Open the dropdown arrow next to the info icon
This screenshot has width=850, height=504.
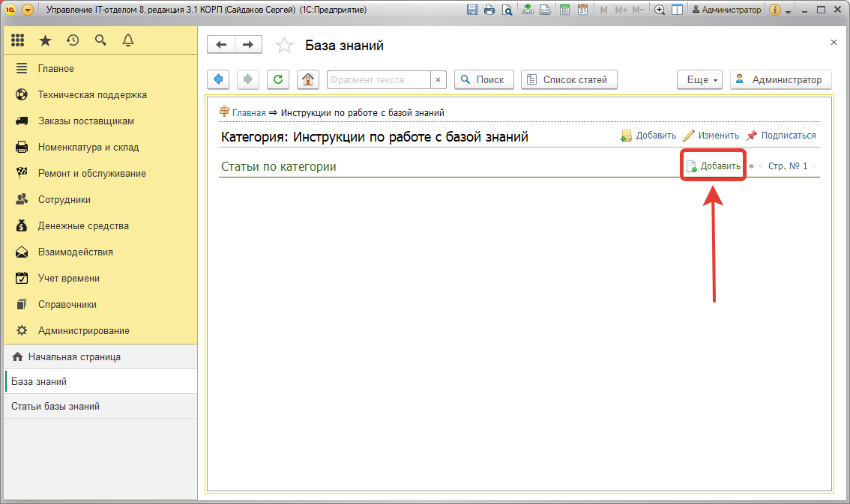point(789,10)
